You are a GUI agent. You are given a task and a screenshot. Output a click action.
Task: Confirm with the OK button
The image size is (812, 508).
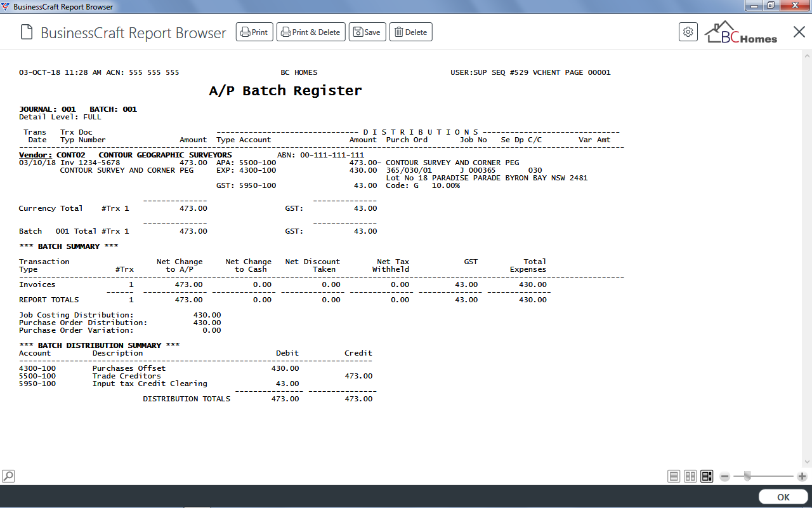[783, 497]
